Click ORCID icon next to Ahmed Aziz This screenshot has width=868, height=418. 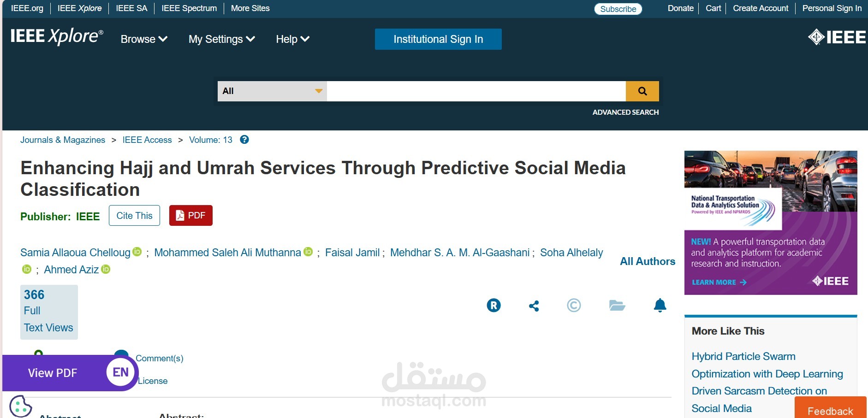[x=106, y=269]
